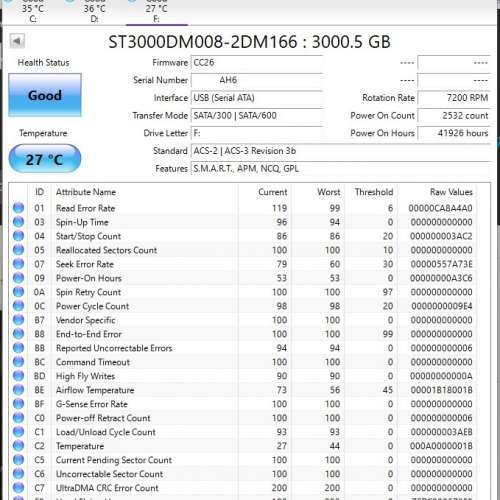
Task: Click the Attribute Name column header
Action: pos(86,192)
